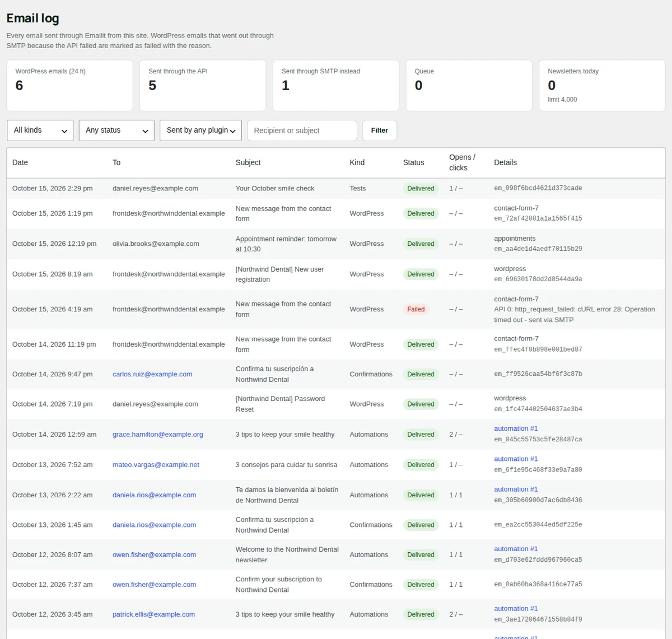This screenshot has width=672, height=639.
Task: Click the Failed status badge
Action: [x=416, y=309]
